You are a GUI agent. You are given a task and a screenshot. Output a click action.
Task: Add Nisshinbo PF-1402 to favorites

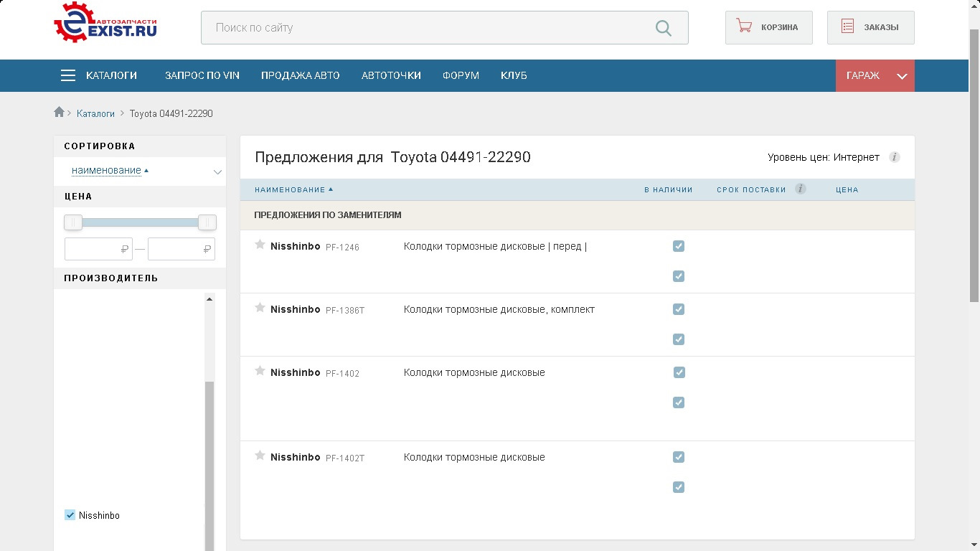pos(260,372)
